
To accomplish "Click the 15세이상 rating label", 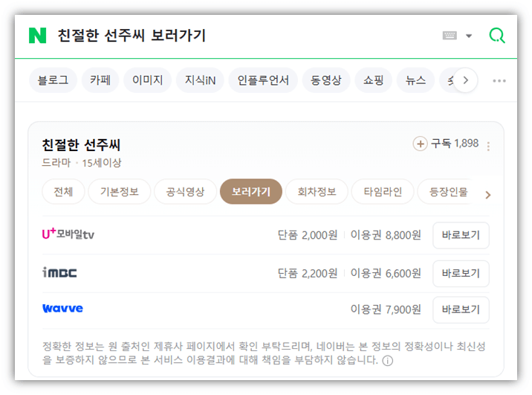I will click(102, 163).
